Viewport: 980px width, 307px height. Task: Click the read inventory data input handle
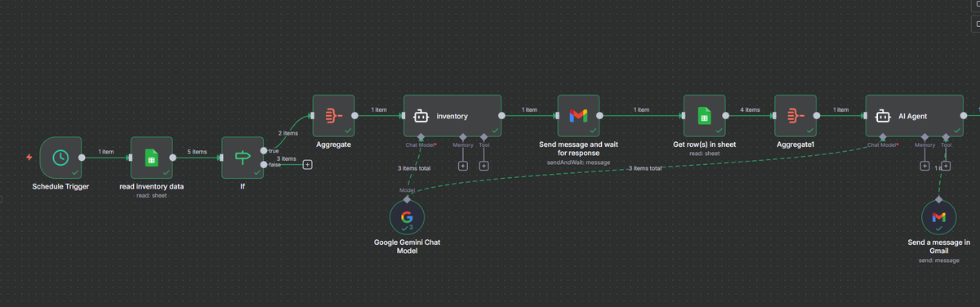pos(130,158)
